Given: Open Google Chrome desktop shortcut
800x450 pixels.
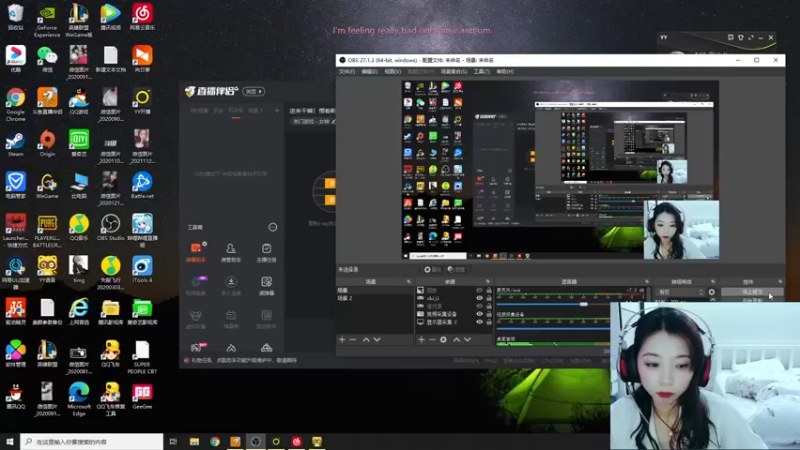Looking at the screenshot, I should pyautogui.click(x=15, y=104).
